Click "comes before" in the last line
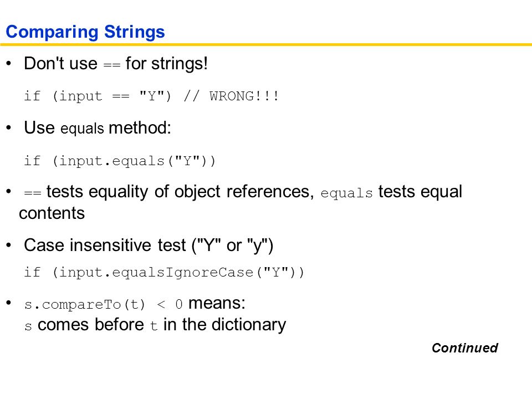This screenshot has width=532, height=399. click(x=91, y=325)
